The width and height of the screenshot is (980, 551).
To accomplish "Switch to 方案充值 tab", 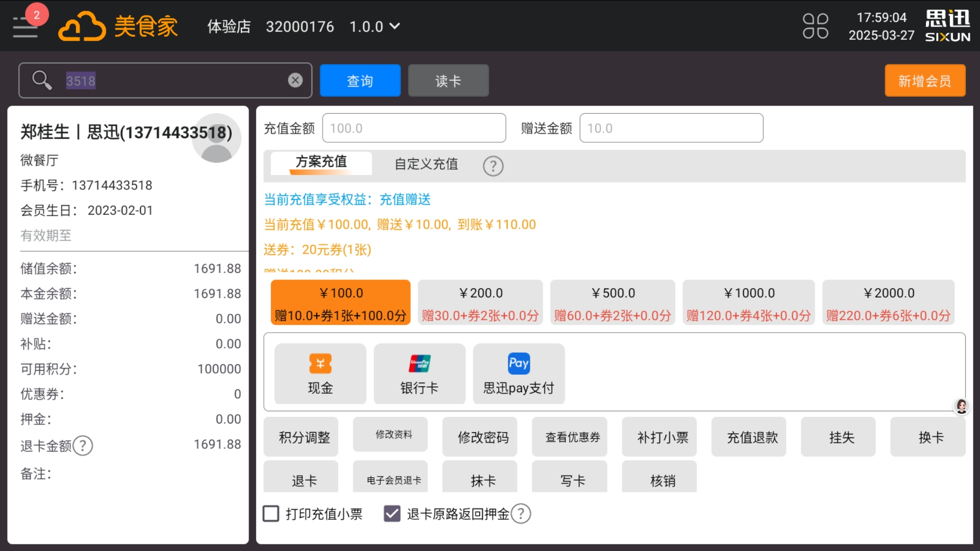I will (x=321, y=162).
